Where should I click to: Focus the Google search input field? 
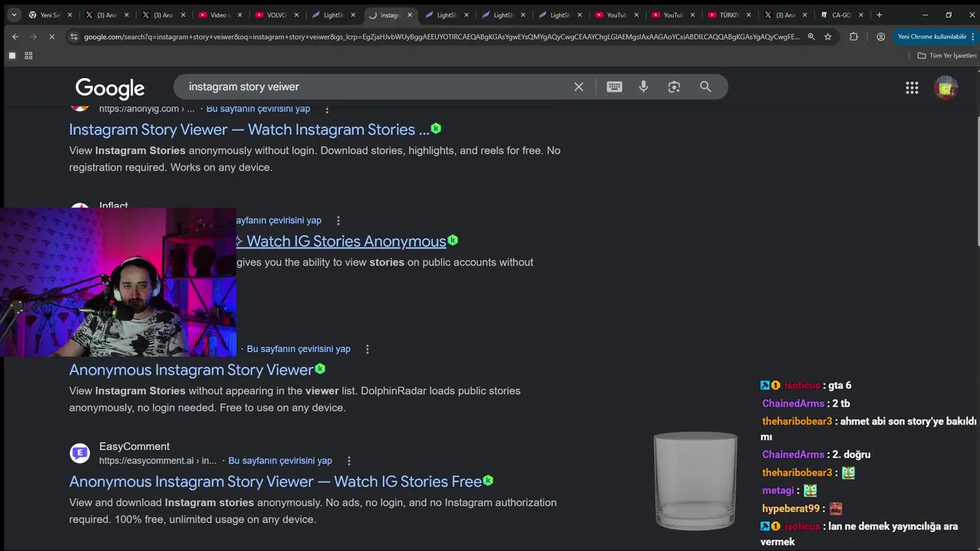coord(375,86)
